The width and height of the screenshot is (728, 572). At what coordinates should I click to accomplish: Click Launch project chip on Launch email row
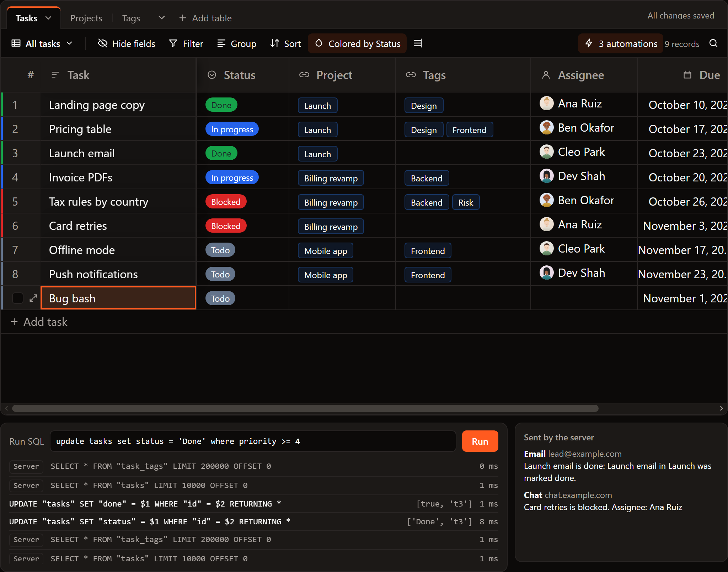coord(317,154)
